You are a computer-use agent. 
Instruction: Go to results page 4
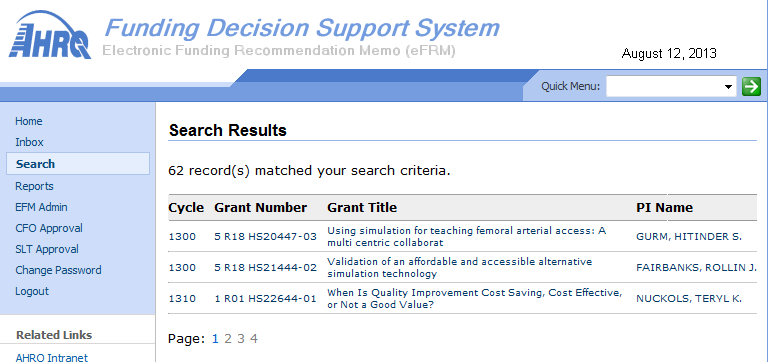tap(254, 338)
